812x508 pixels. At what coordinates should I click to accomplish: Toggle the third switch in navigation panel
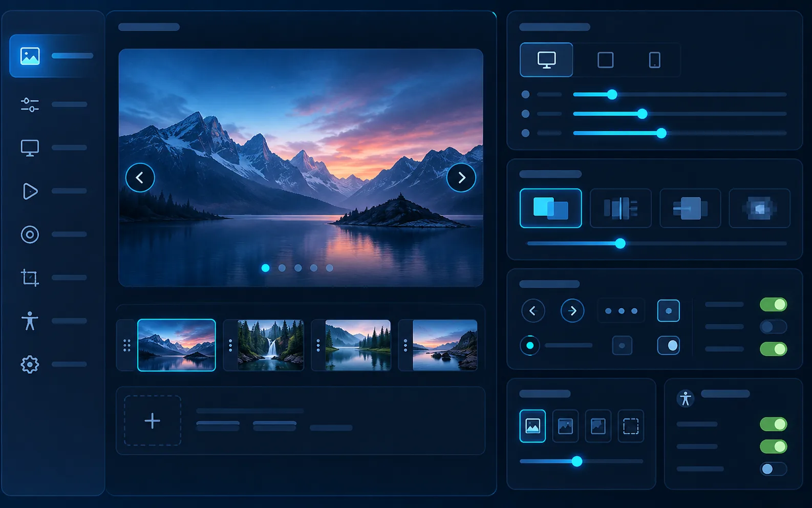tap(773, 349)
